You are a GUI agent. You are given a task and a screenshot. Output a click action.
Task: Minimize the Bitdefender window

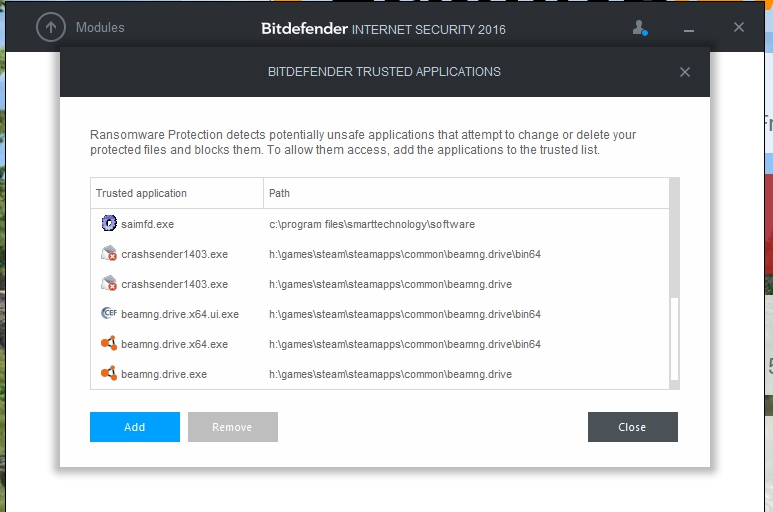pos(689,28)
